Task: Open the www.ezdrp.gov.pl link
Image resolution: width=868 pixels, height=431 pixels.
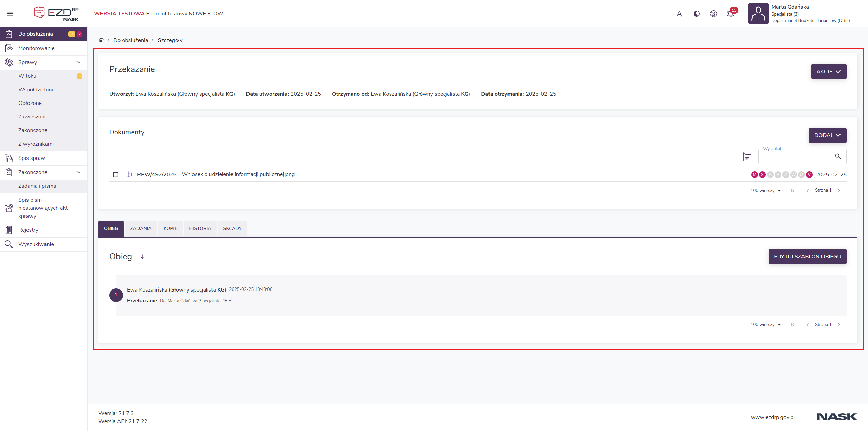Action: tap(773, 417)
